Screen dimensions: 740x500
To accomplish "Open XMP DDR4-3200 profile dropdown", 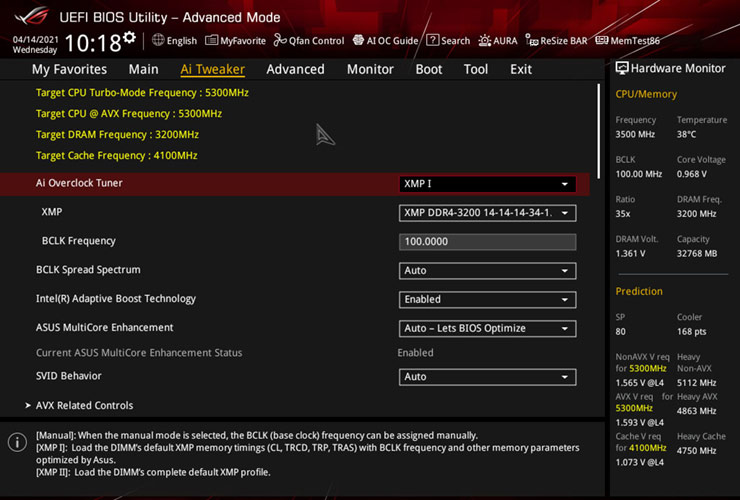I will pyautogui.click(x=488, y=213).
